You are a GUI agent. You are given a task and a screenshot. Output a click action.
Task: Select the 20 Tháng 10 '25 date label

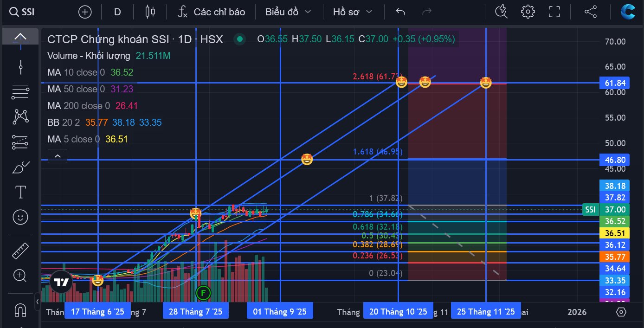click(x=398, y=312)
